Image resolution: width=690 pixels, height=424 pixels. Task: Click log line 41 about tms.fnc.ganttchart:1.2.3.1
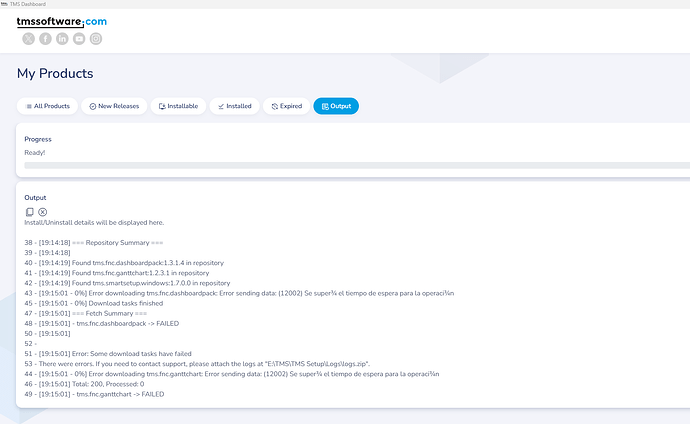tap(117, 273)
